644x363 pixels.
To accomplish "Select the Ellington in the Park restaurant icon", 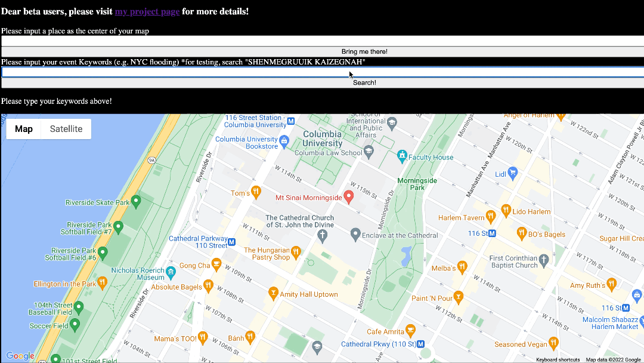I will click(103, 283).
